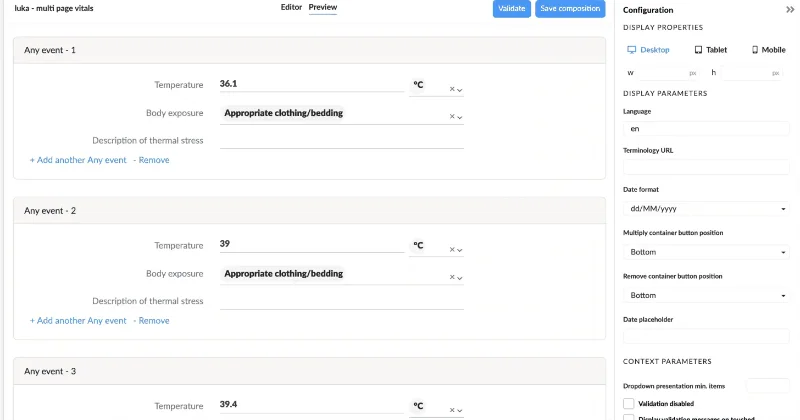Image resolution: width=800 pixels, height=420 pixels.
Task: Select the Mobile display mode
Action: (x=768, y=49)
